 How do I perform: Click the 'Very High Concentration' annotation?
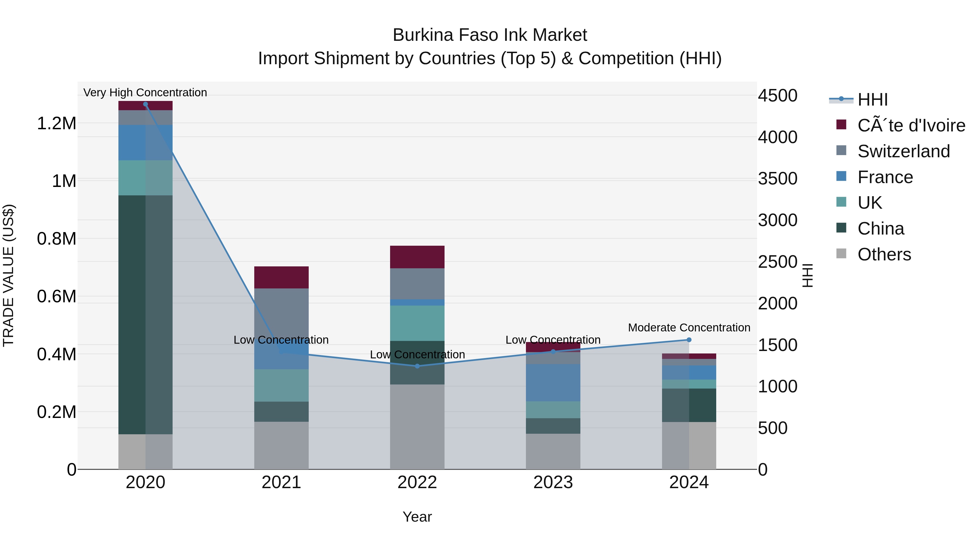coord(145,93)
